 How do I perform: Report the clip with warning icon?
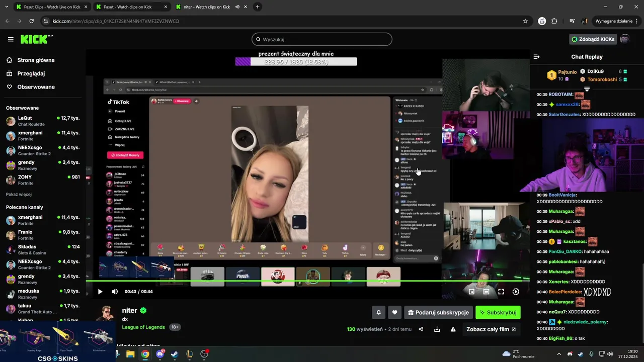[x=453, y=329]
